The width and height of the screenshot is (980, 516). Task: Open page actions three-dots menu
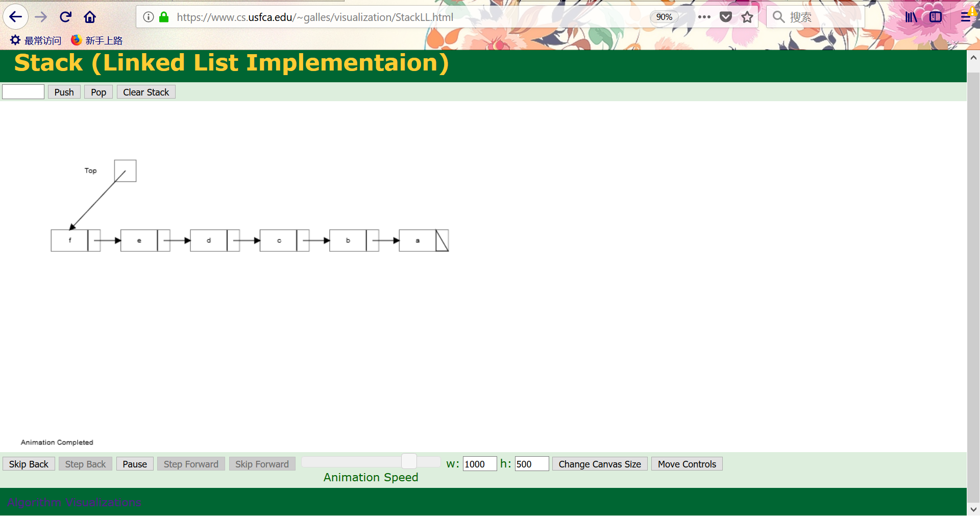click(x=704, y=17)
